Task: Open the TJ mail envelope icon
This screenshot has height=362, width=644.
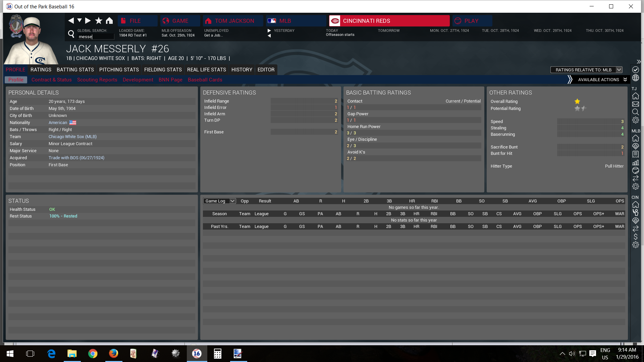Action: pyautogui.click(x=636, y=104)
